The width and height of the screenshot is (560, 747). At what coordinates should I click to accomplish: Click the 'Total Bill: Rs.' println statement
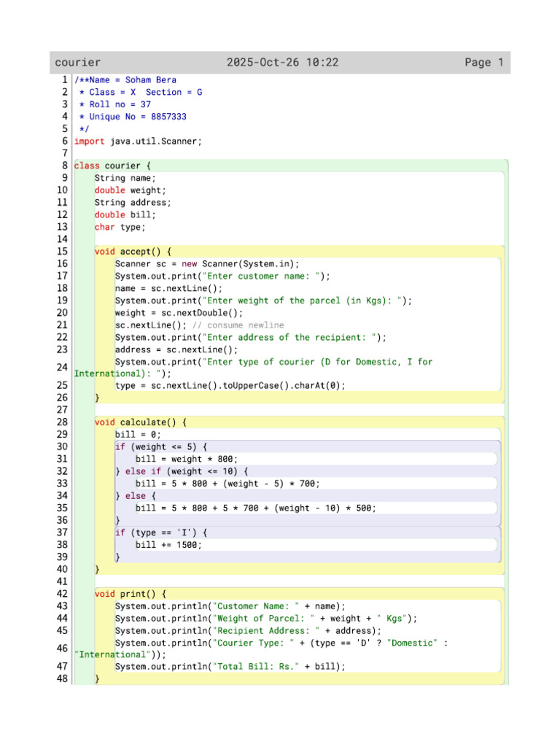230,667
